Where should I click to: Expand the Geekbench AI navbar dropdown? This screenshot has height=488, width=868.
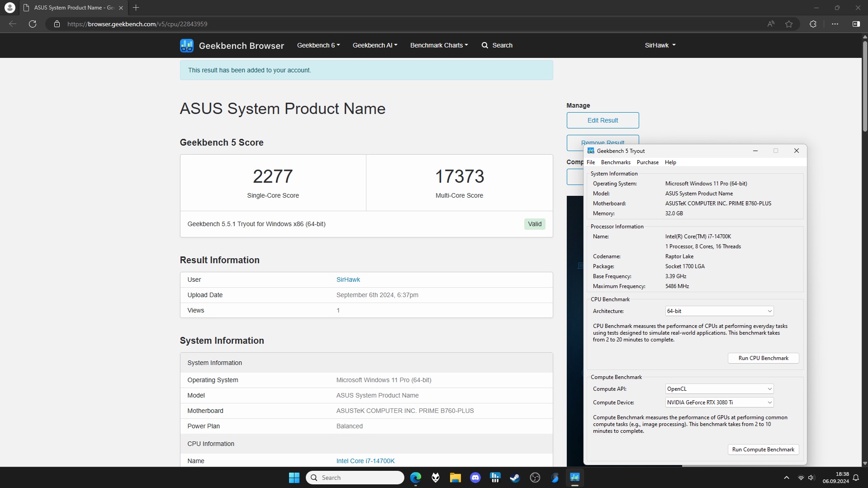click(375, 45)
